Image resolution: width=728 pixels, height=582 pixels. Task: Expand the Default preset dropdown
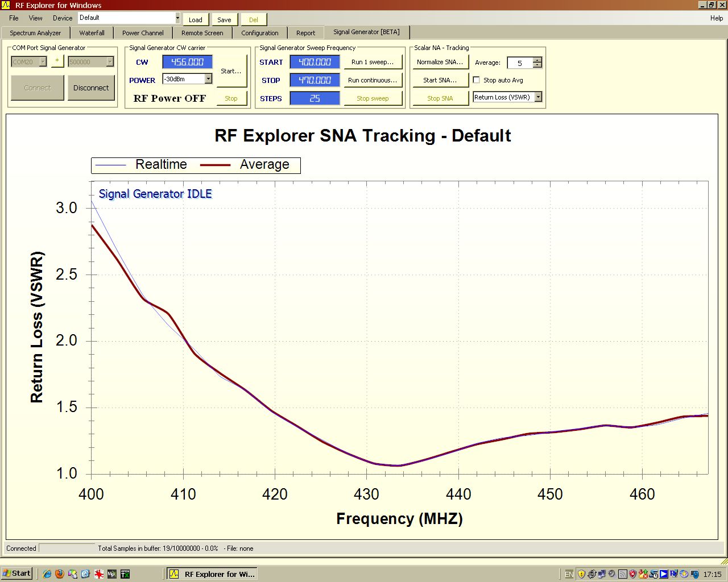pos(177,18)
